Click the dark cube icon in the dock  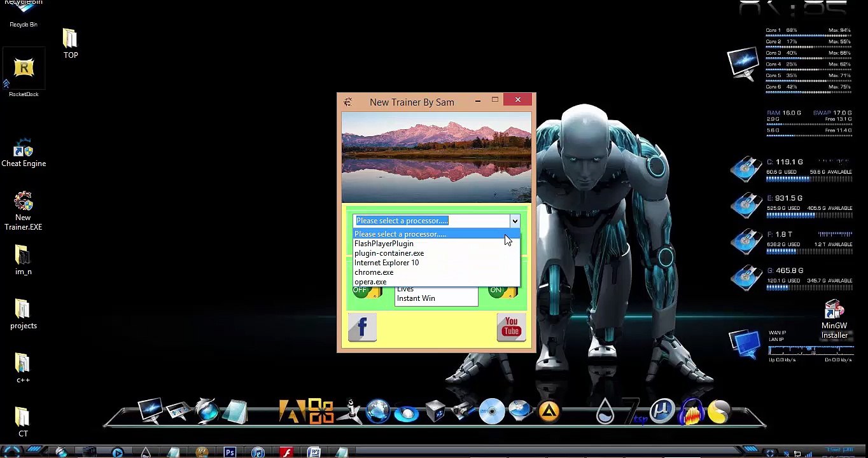click(x=435, y=412)
